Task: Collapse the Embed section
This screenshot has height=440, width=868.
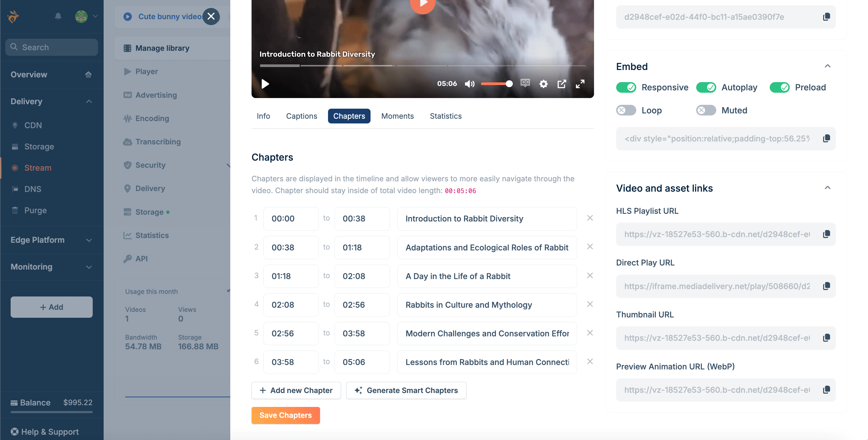Action: coord(828,66)
